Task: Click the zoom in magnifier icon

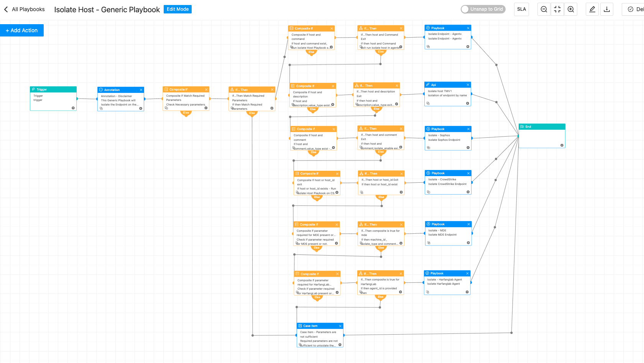Action: pos(571,9)
